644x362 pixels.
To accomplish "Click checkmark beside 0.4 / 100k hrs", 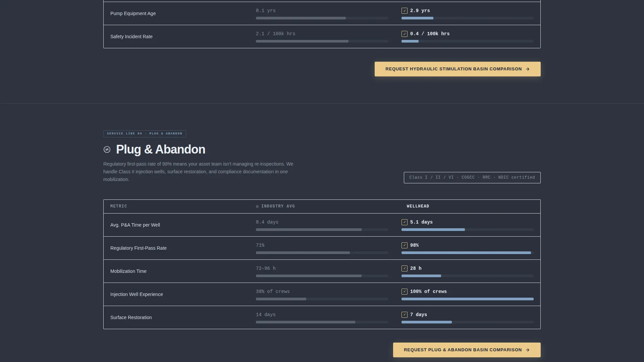I will [405, 34].
